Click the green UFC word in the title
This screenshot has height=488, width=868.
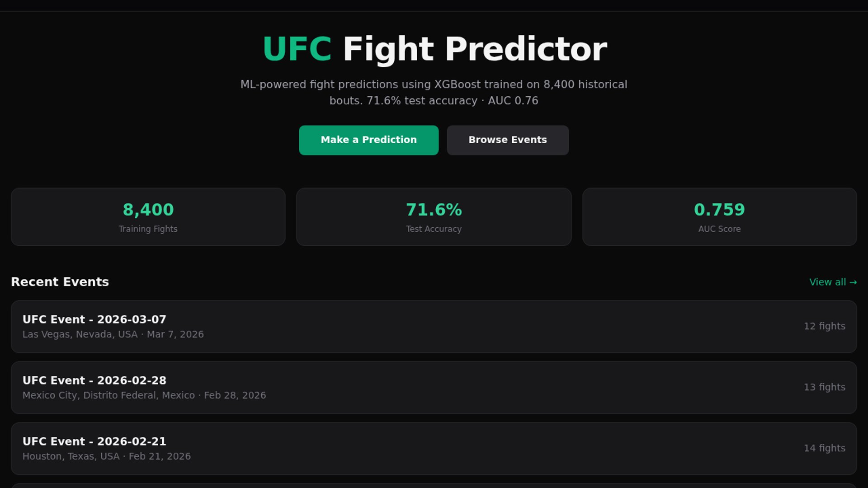(x=297, y=49)
